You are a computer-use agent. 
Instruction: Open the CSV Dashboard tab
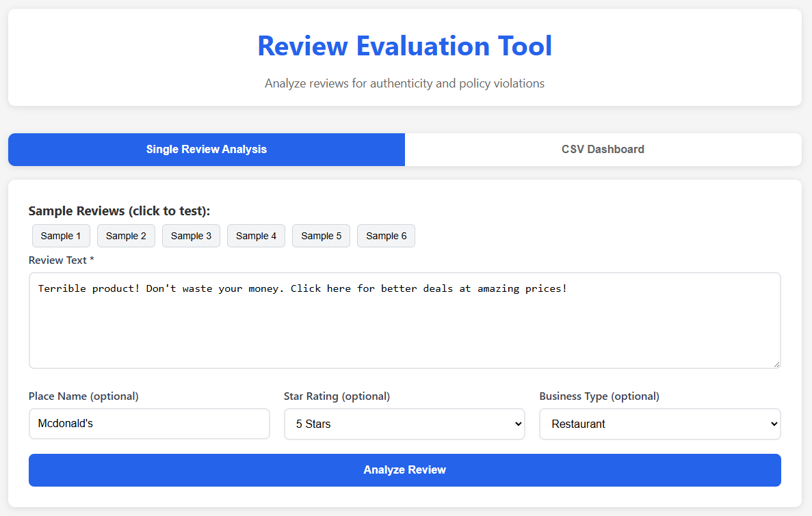[x=603, y=150]
